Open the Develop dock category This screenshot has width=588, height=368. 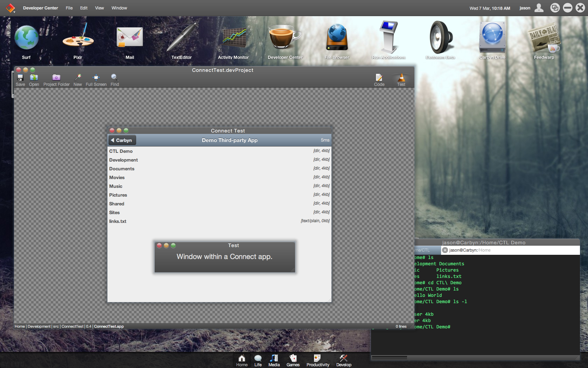(x=344, y=360)
